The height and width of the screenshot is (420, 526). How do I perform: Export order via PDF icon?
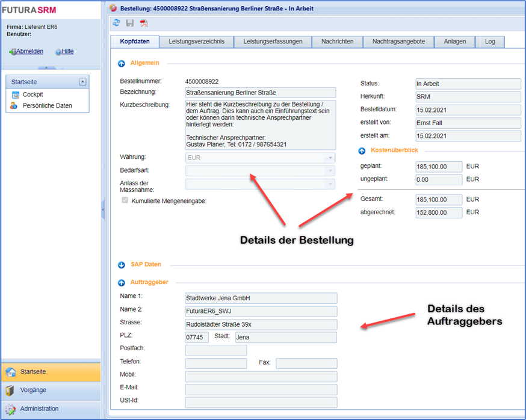point(144,23)
